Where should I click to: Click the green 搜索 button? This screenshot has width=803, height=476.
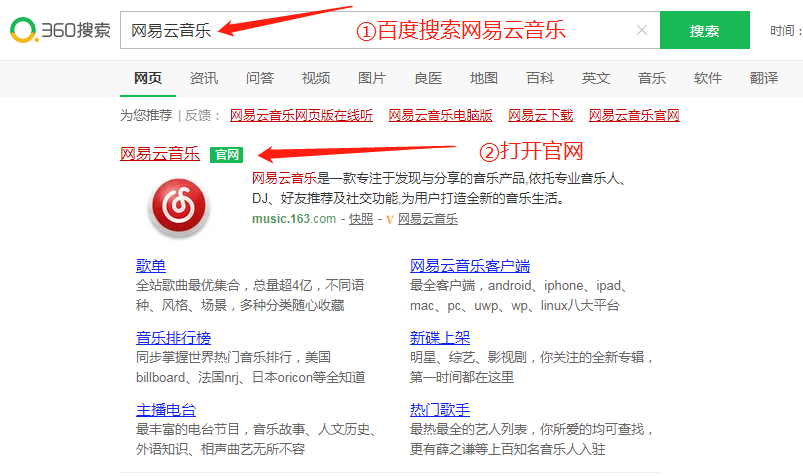click(704, 31)
